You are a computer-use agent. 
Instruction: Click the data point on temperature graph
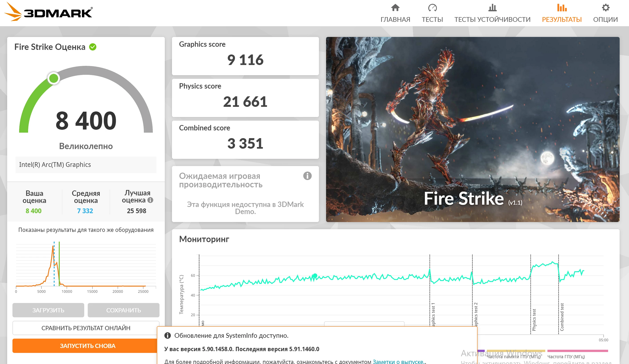click(x=315, y=275)
